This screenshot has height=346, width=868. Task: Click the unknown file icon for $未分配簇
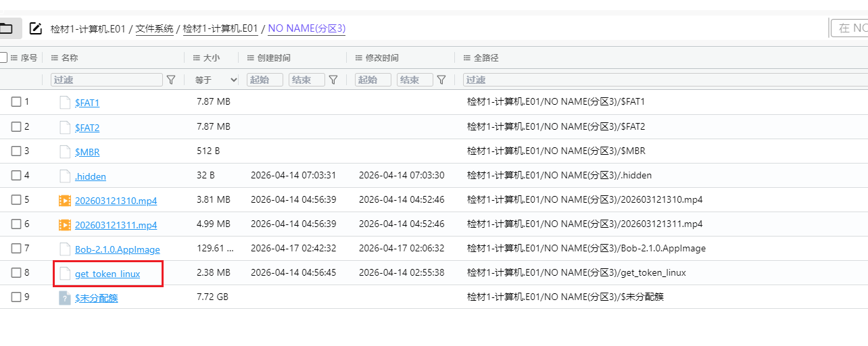[65, 297]
